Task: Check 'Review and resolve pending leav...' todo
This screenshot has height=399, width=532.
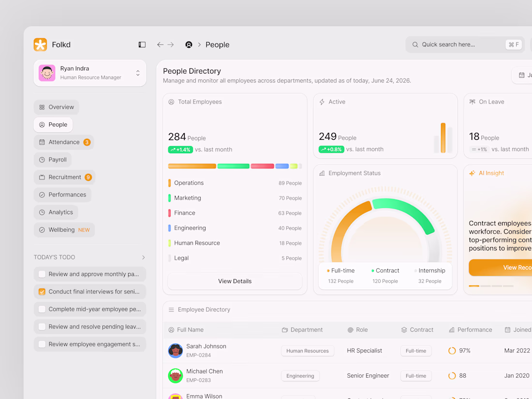Action: pos(42,327)
